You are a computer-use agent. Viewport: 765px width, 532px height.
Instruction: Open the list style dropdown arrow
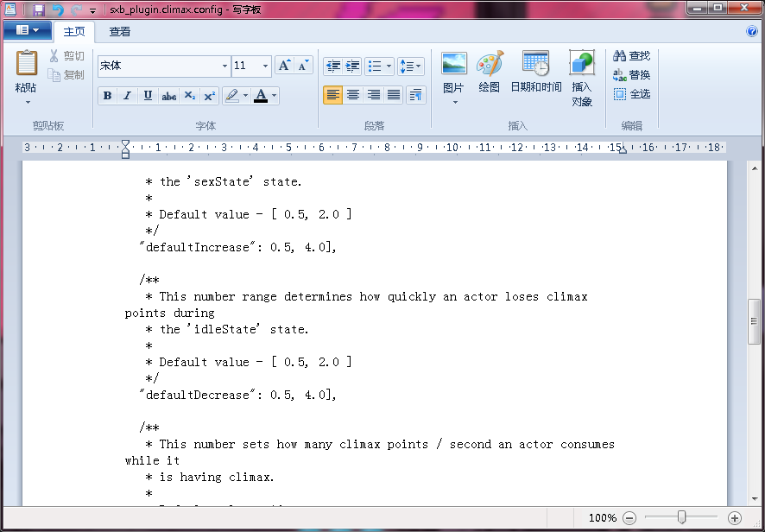click(x=389, y=66)
